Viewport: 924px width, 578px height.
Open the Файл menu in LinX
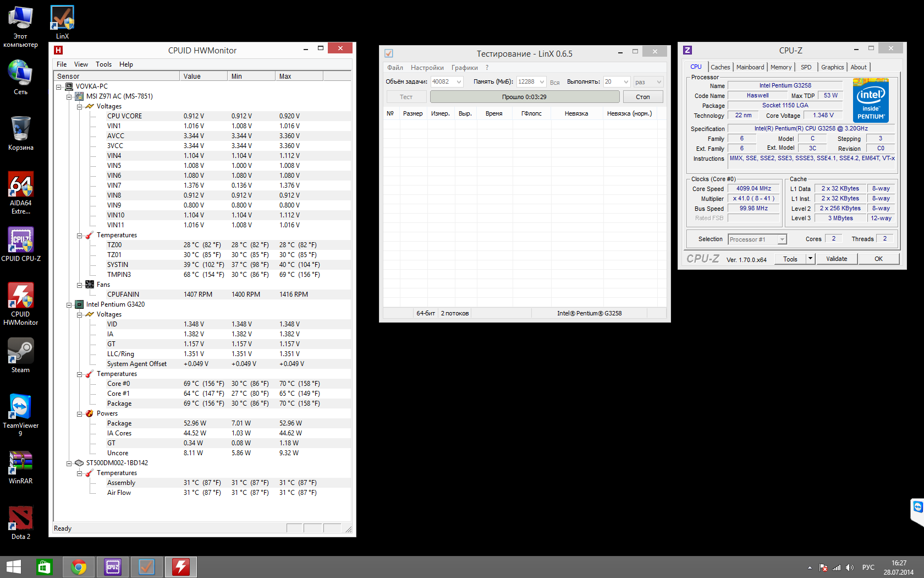click(395, 68)
